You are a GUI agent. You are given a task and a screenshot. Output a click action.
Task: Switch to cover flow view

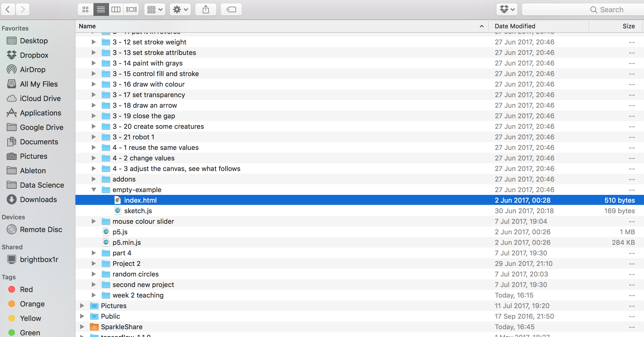pyautogui.click(x=131, y=10)
